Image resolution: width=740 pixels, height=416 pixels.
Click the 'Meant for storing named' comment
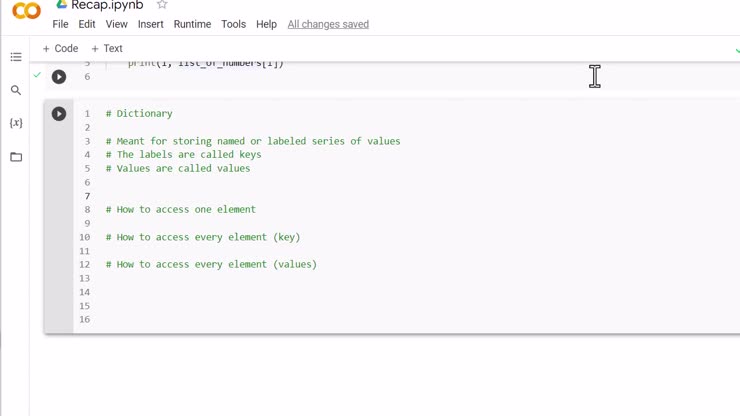click(253, 141)
